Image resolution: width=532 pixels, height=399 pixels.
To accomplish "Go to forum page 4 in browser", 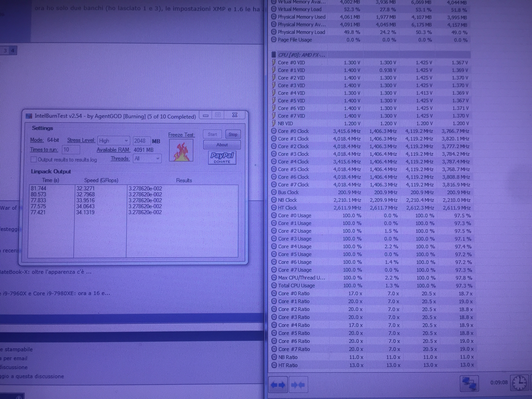I will coord(13,51).
